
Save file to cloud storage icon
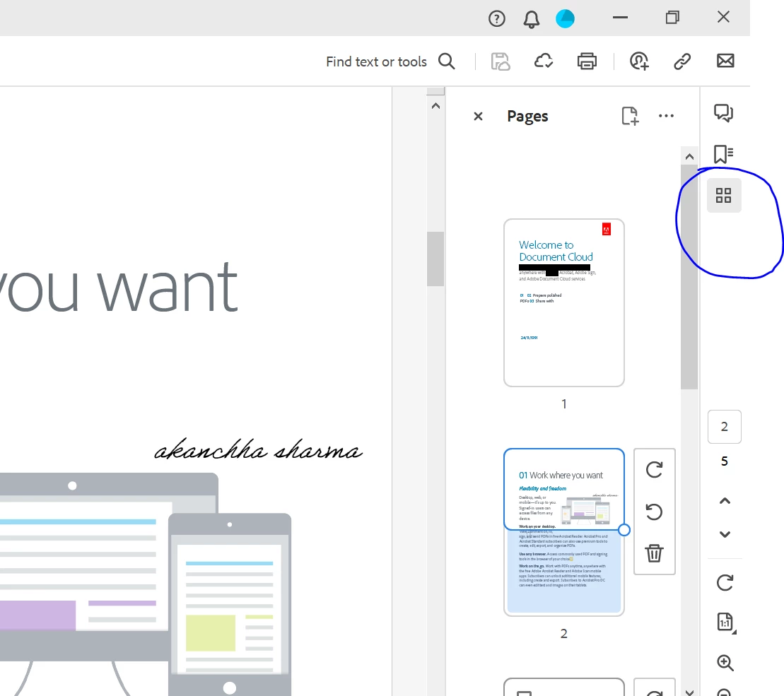(x=501, y=61)
